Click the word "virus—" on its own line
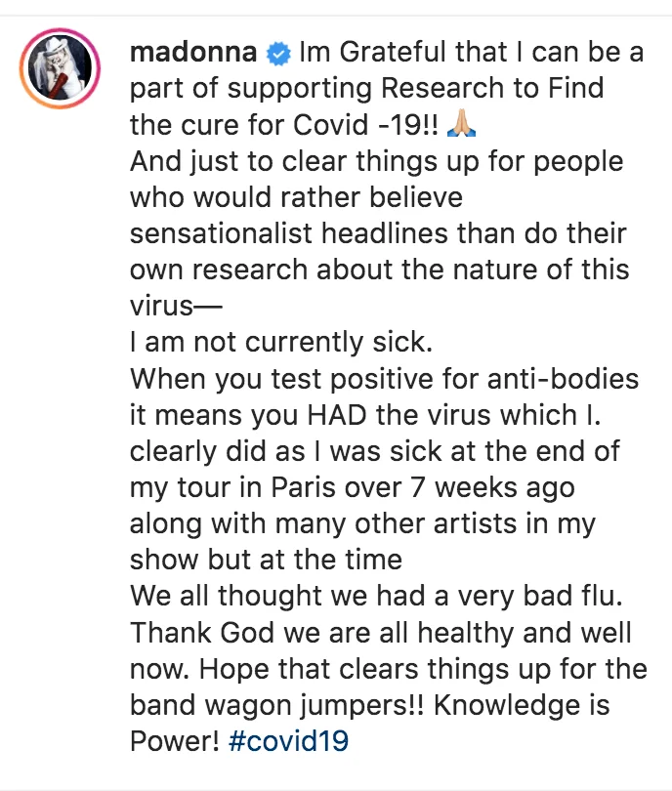This screenshot has height=791, width=672. 176,307
